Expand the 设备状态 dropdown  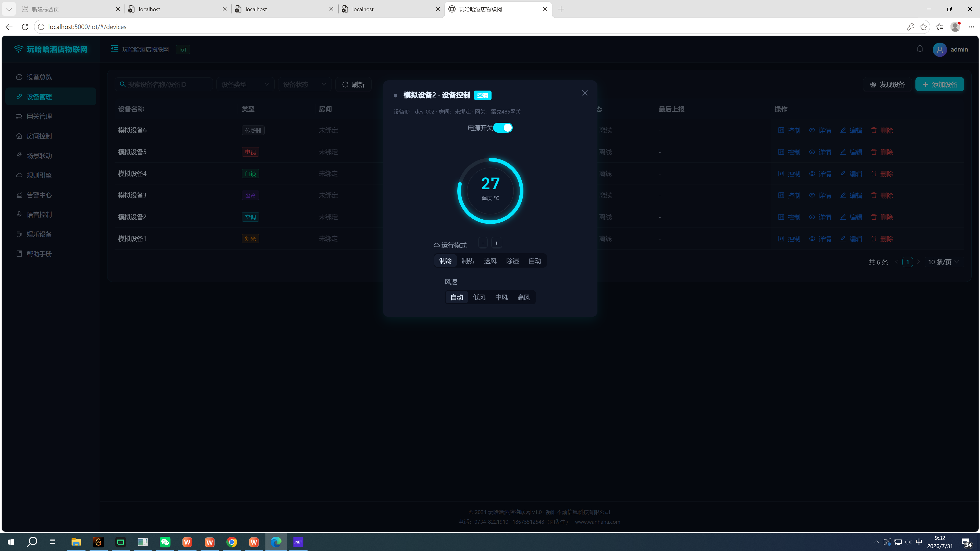click(305, 84)
